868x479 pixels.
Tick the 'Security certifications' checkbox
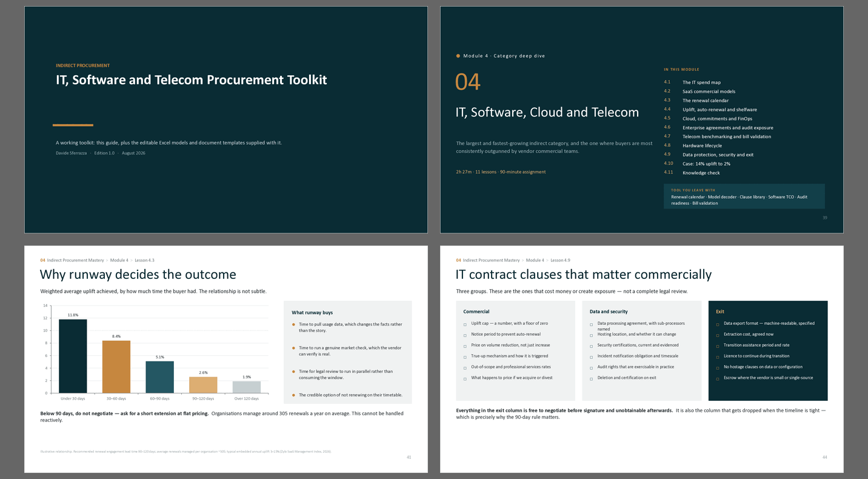pos(591,346)
